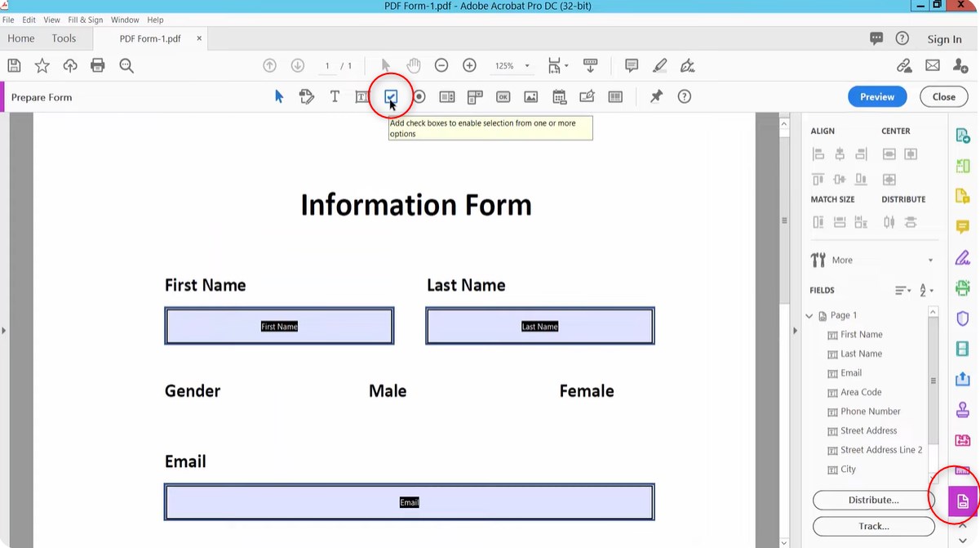Click the Distribute... button
Image resolution: width=980 pixels, height=548 pixels.
click(x=873, y=500)
